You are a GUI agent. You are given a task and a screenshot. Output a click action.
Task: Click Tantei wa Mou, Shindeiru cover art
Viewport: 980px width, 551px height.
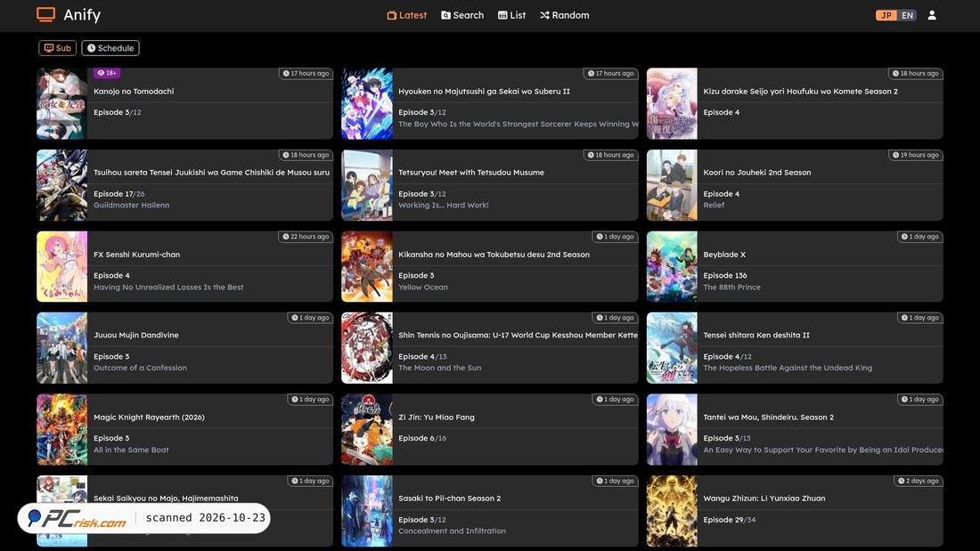[672, 430]
